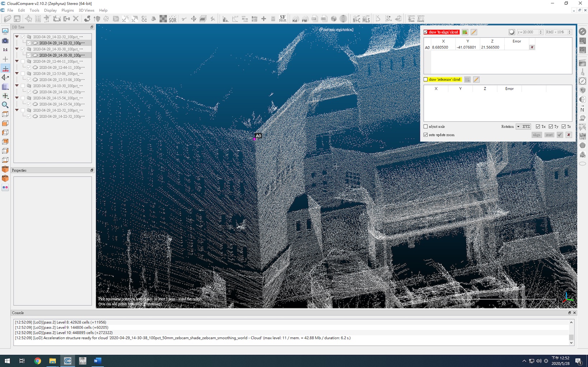Collapse the first 14-22-32 tree group

click(x=17, y=37)
